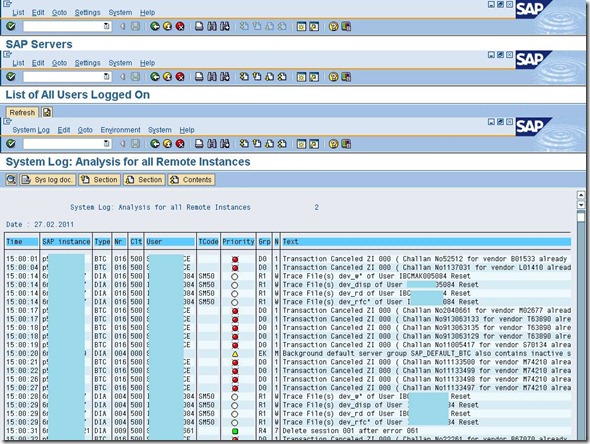Viewport: 590px width, 444px height.
Task: Click Find binoculars icon in SAP Servers toolbar
Action: [212, 26]
